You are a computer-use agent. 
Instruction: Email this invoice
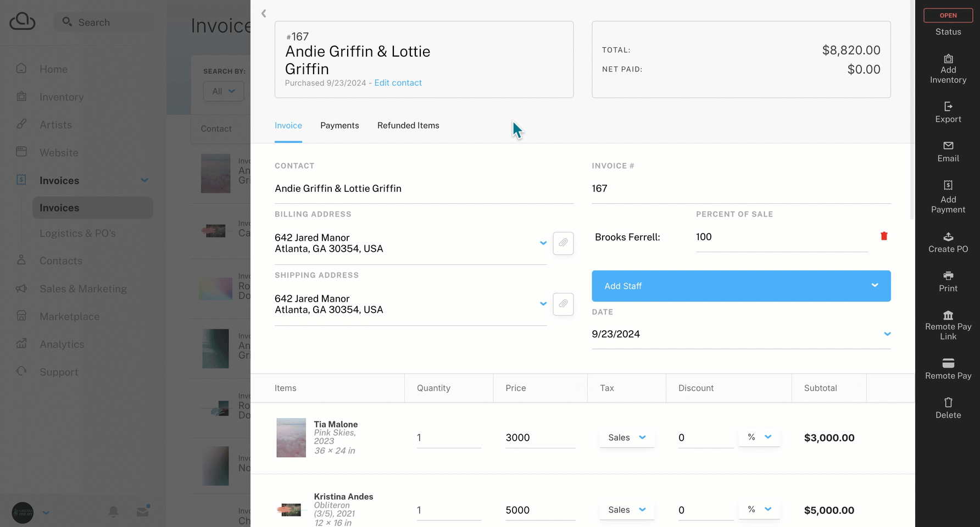click(948, 151)
